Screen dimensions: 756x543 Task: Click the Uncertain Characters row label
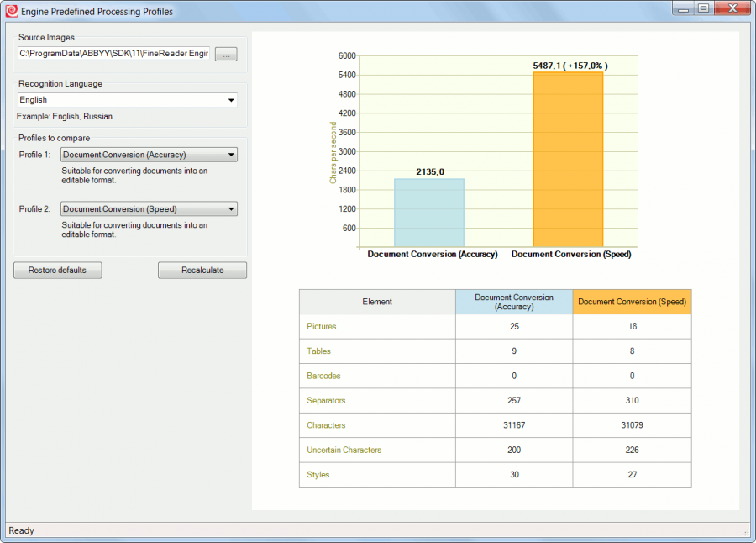[344, 450]
